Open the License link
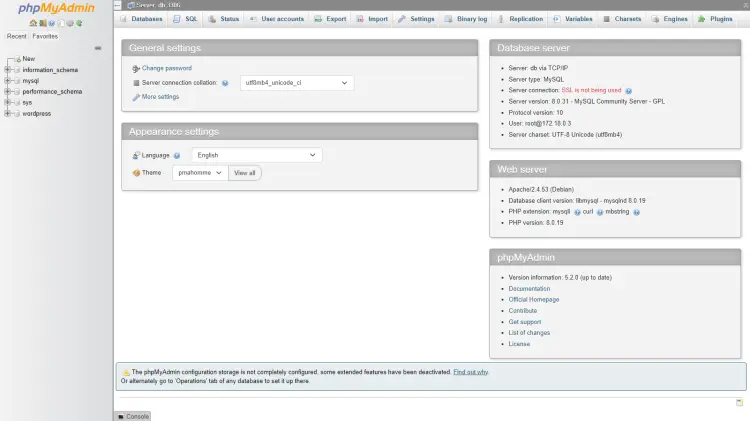The height and width of the screenshot is (421, 750). [x=519, y=344]
